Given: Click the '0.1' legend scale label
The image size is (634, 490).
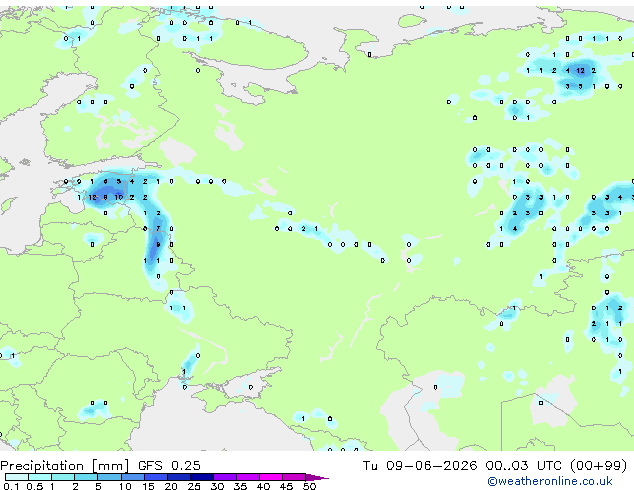Looking at the screenshot, I should pyautogui.click(x=11, y=486).
